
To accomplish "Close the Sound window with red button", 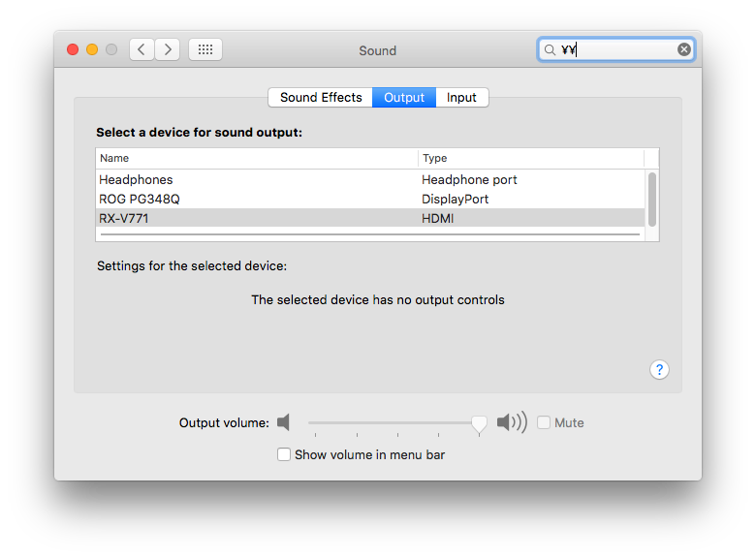I will pyautogui.click(x=73, y=49).
